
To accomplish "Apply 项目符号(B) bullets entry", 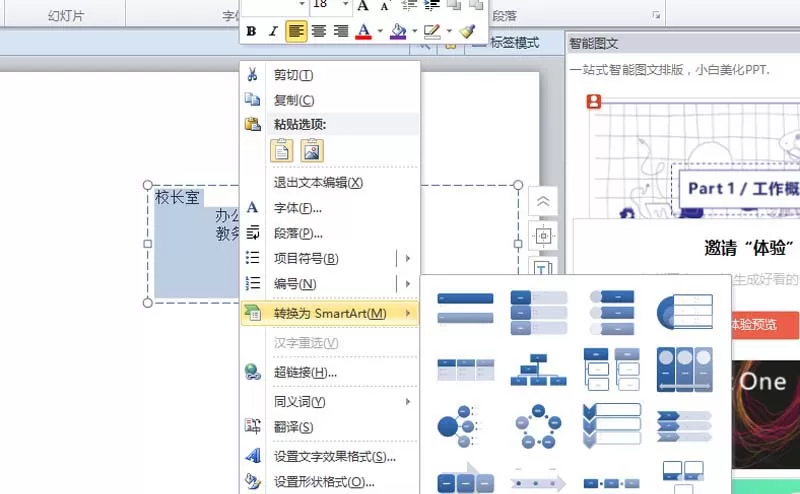I will [319, 258].
